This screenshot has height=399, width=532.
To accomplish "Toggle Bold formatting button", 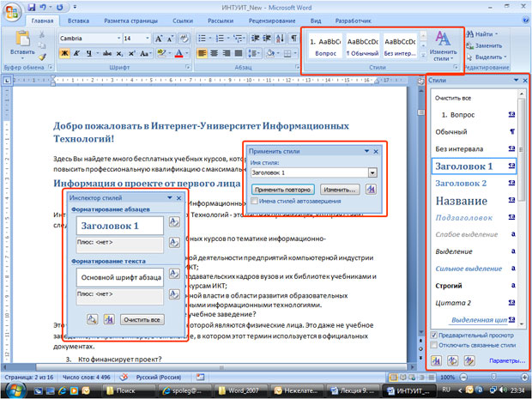I will click(x=64, y=53).
